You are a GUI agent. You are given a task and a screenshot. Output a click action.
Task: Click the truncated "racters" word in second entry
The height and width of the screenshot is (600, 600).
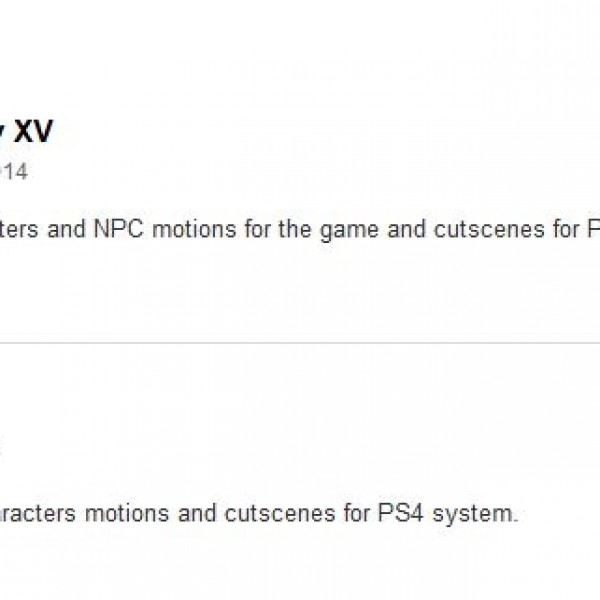pos(37,514)
